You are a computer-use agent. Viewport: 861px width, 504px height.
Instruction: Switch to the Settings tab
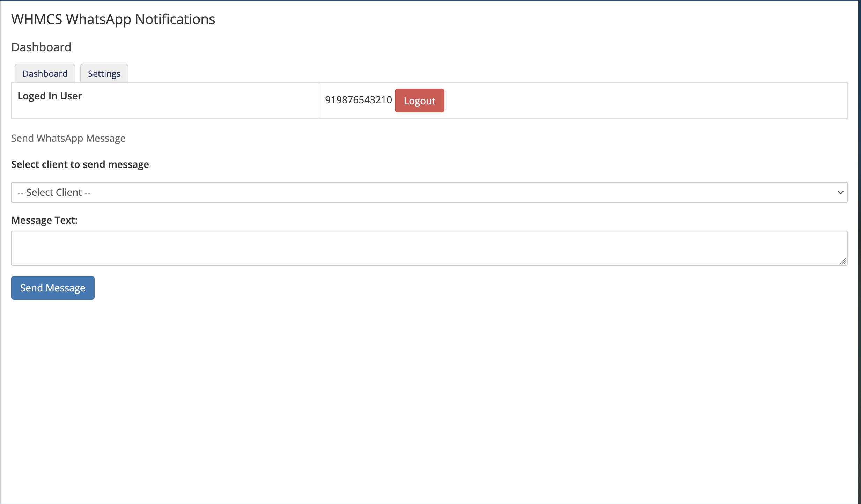pyautogui.click(x=104, y=73)
